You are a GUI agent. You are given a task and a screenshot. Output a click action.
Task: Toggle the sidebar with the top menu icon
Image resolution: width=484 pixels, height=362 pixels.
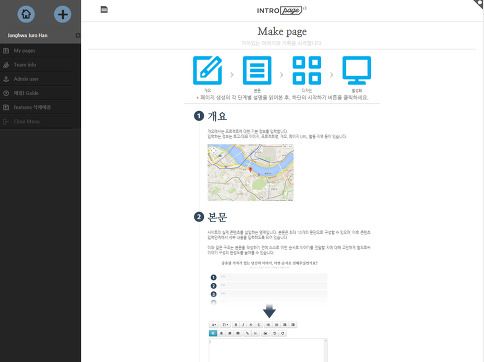tap(104, 10)
